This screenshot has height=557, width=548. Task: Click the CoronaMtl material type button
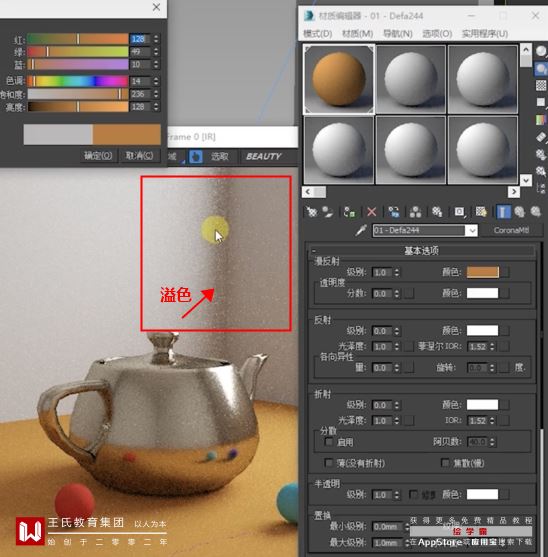click(x=511, y=230)
